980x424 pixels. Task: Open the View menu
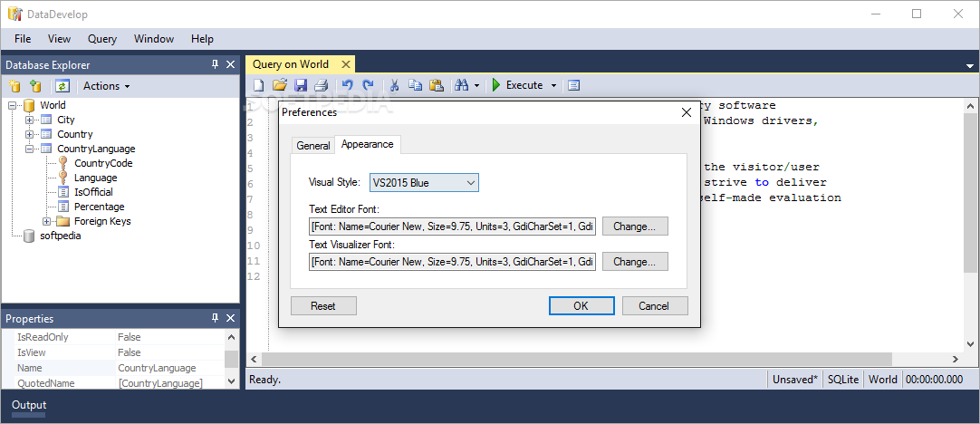[59, 39]
